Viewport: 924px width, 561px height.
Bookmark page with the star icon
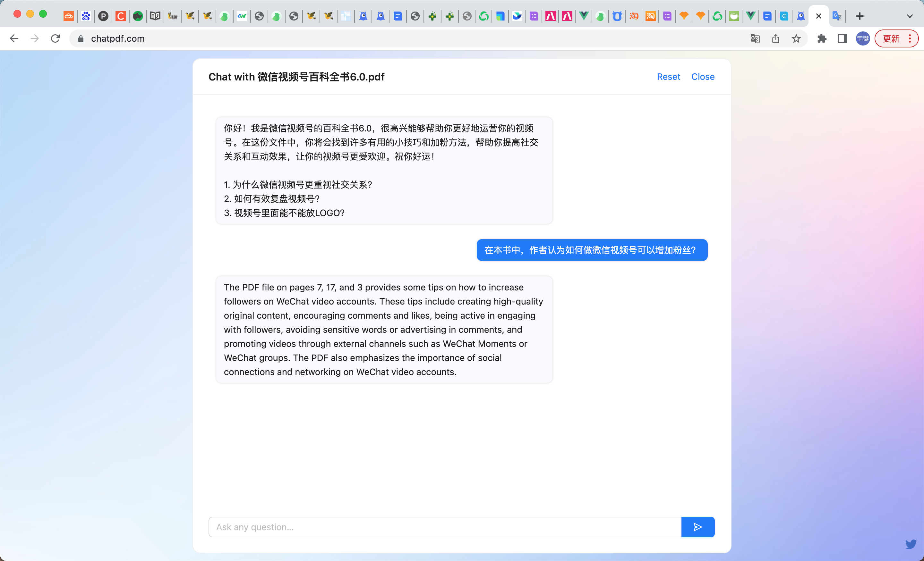pyautogui.click(x=796, y=38)
